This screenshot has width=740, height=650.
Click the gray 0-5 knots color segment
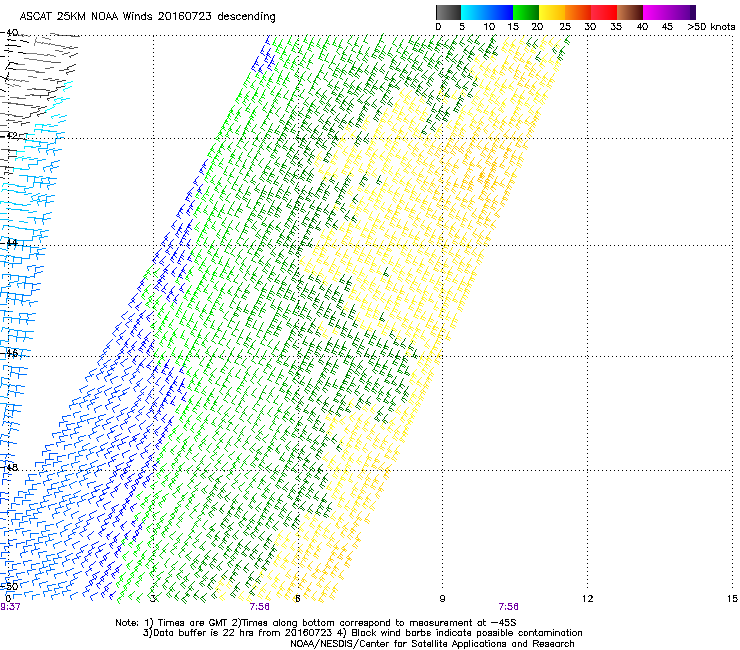point(448,12)
